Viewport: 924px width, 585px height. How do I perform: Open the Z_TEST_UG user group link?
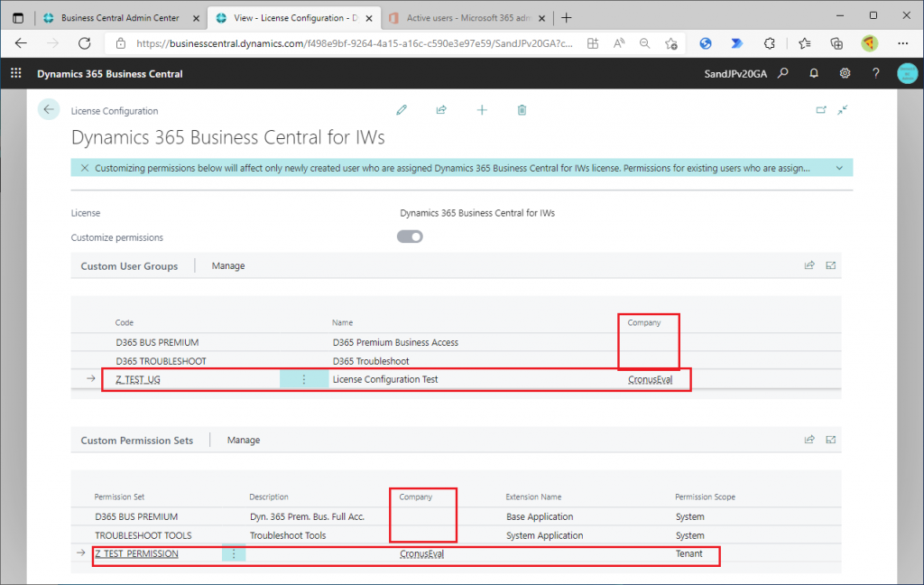pos(138,379)
